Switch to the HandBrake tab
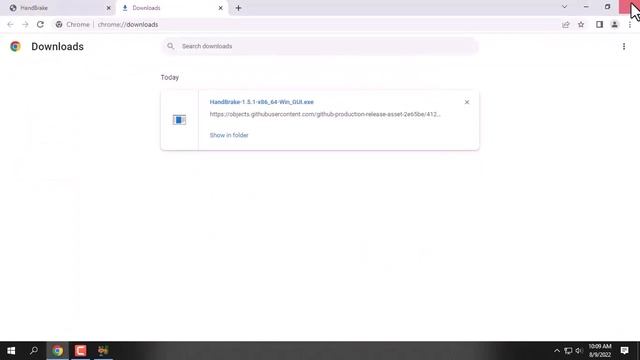This screenshot has width=640, height=360. (x=57, y=8)
